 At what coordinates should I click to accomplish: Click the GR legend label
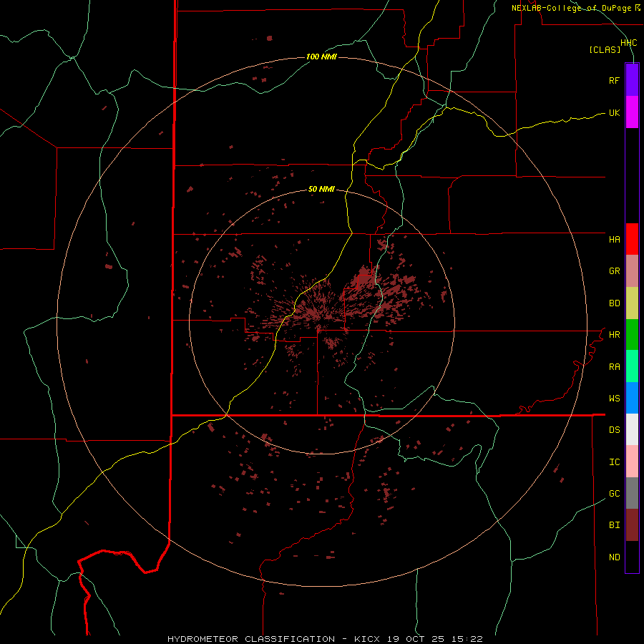pyautogui.click(x=614, y=271)
